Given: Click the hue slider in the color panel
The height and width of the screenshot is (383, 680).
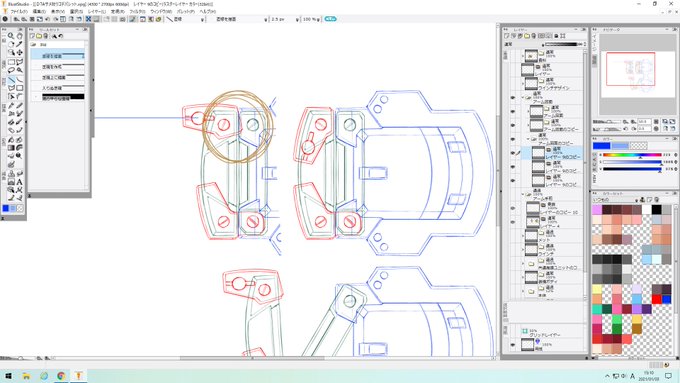Looking at the screenshot, I should (632, 155).
